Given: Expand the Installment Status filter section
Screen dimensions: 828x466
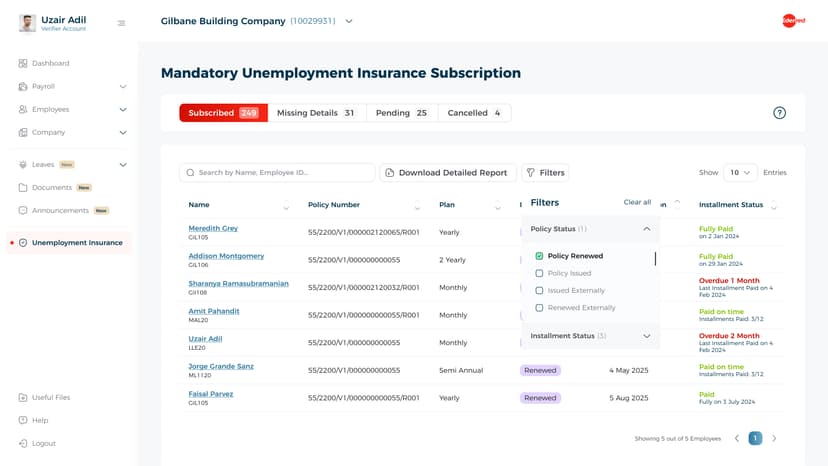Looking at the screenshot, I should click(x=647, y=336).
